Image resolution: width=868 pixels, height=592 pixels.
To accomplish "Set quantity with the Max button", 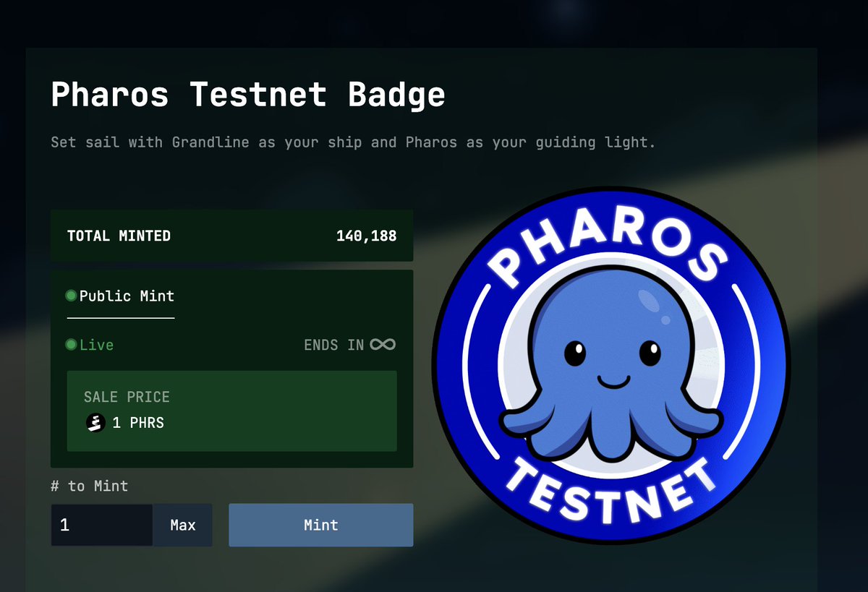I will point(183,525).
